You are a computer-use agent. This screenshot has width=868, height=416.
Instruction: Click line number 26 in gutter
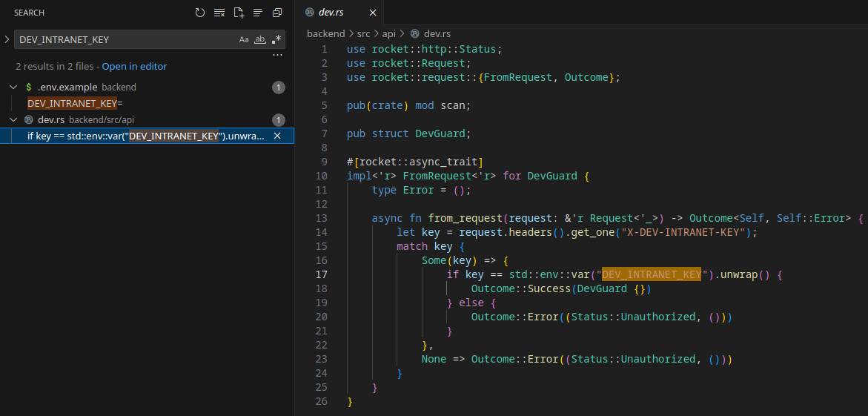pyautogui.click(x=322, y=401)
